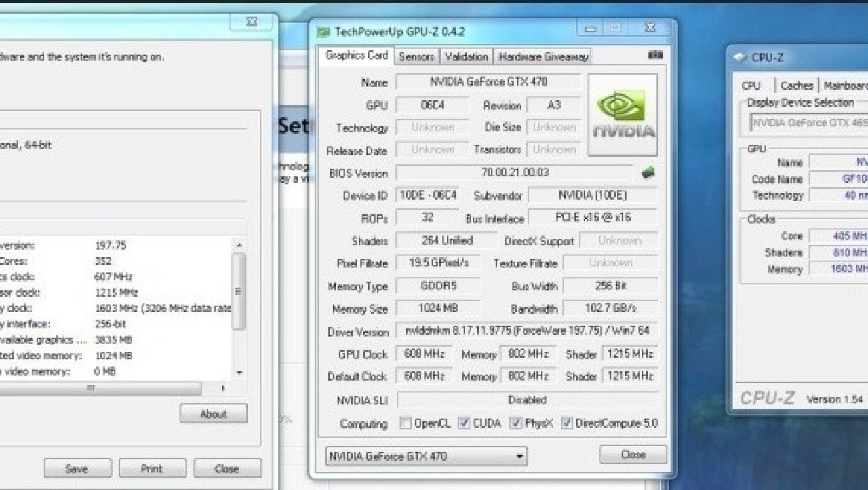This screenshot has width=868, height=490.
Task: Click the 607 MHz clock row in left window
Action: click(116, 277)
